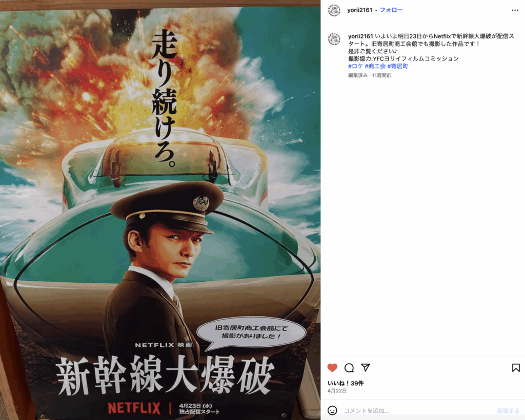Unlike the post via red heart icon
Image resolution: width=525 pixels, height=420 pixels.
(332, 368)
